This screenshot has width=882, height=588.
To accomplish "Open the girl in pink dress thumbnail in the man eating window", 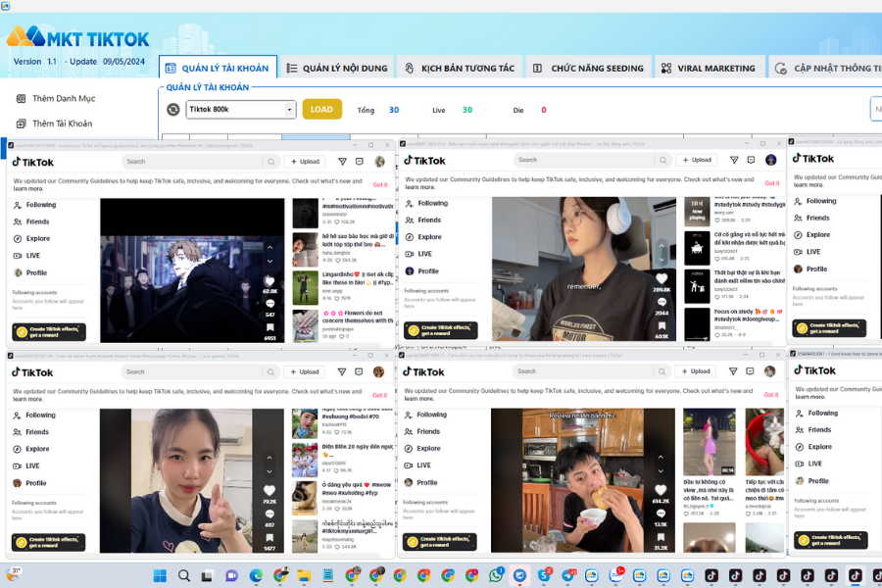I will 709,442.
